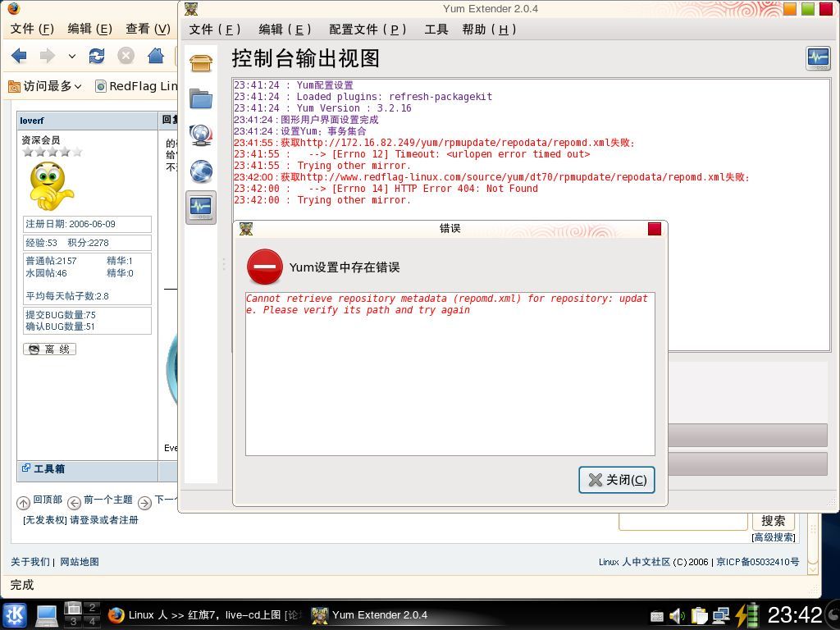
Task: Select the 'HTTP Error 404: Not Found' console line
Action: point(386,189)
